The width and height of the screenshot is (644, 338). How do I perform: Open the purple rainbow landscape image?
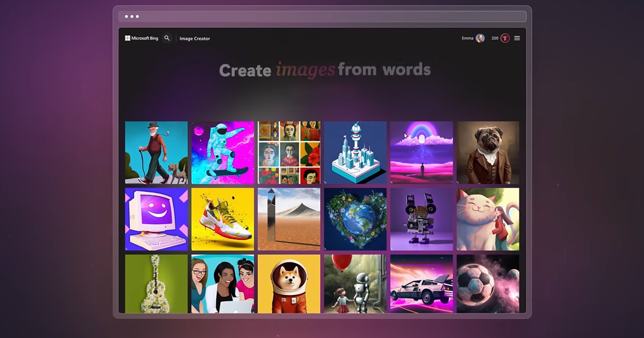pos(422,153)
